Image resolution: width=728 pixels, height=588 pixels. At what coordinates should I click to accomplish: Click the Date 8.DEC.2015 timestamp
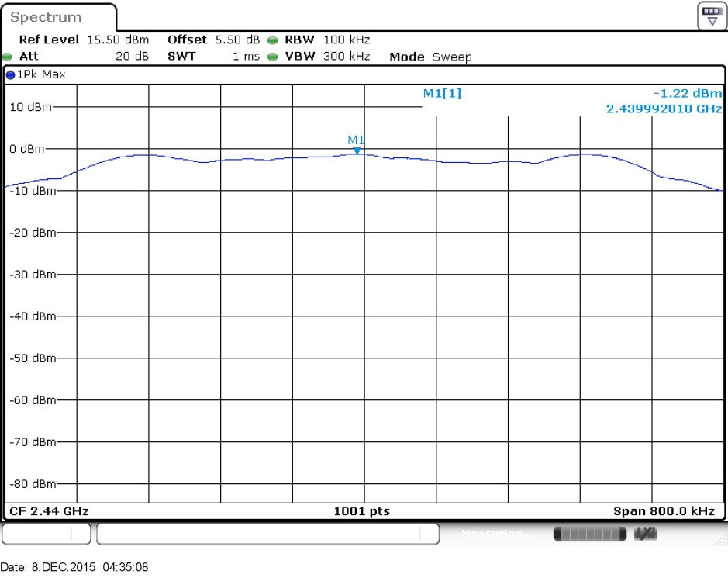point(74,567)
